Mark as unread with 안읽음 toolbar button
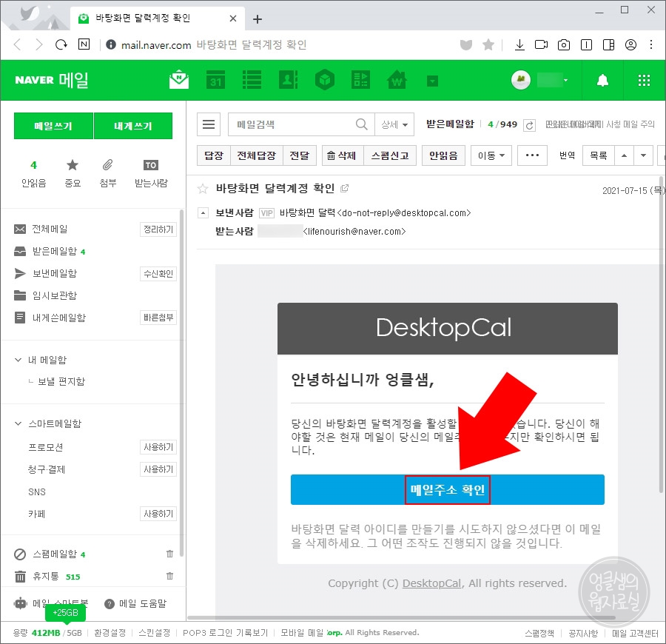 click(x=443, y=155)
